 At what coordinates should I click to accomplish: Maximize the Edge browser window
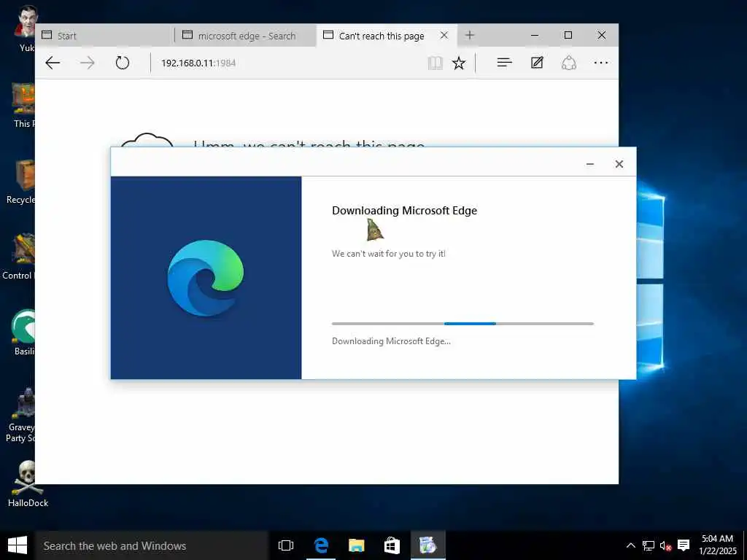point(568,35)
